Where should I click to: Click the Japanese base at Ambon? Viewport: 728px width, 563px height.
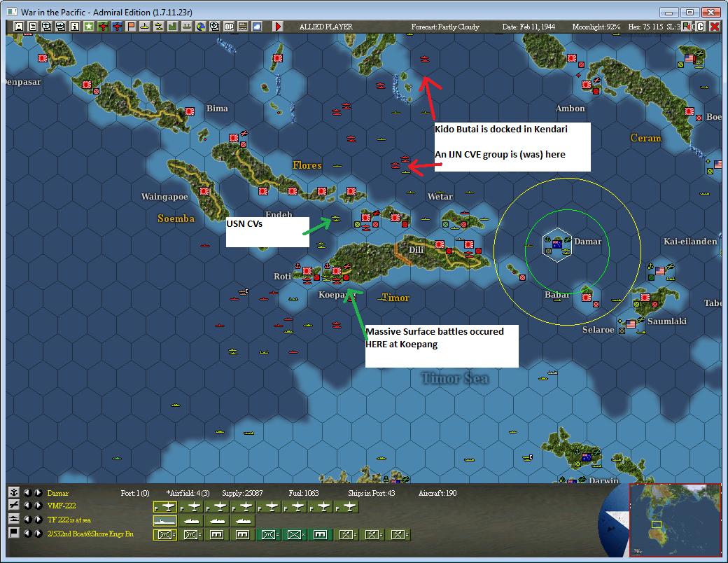click(587, 85)
